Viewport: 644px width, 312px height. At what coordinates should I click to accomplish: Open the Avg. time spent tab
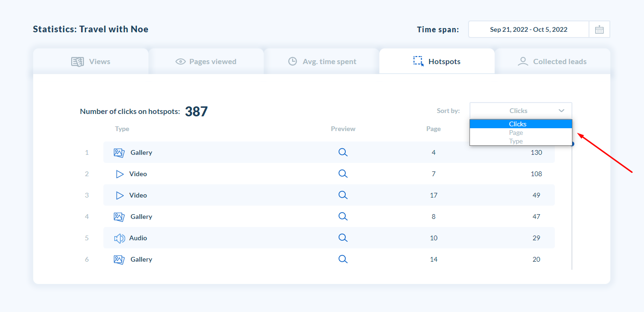pyautogui.click(x=322, y=61)
